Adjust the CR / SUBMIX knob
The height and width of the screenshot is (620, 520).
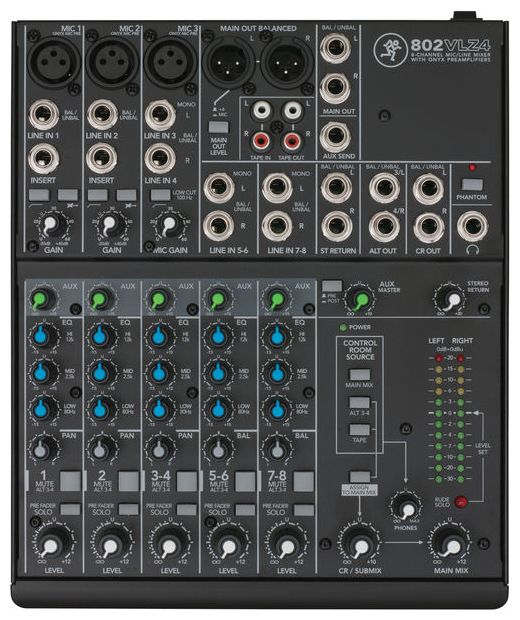pyautogui.click(x=360, y=544)
